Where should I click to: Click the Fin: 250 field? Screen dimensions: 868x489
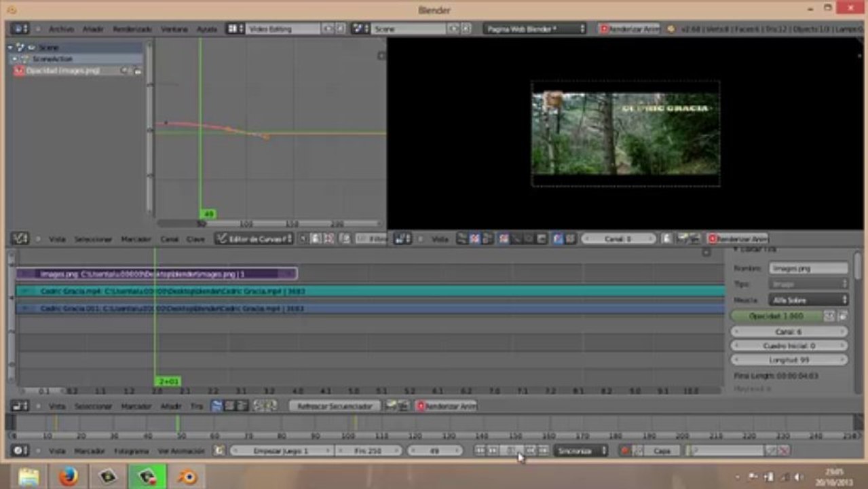367,451
